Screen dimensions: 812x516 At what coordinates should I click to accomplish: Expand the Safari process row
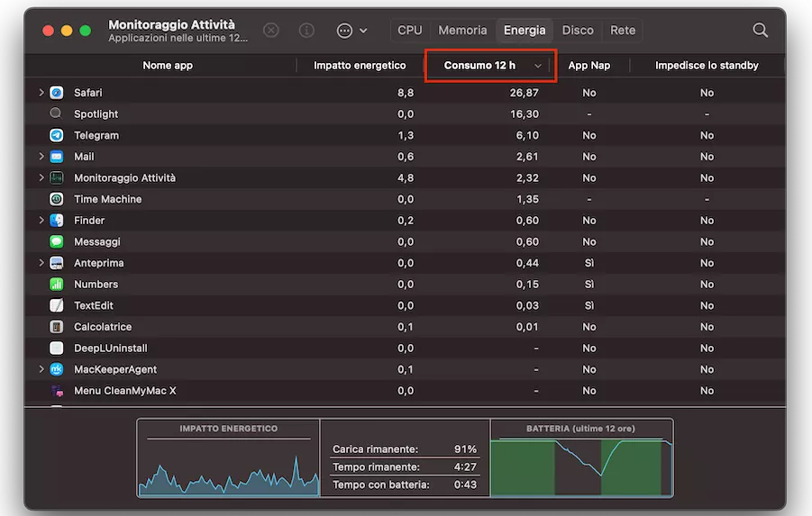click(x=41, y=93)
